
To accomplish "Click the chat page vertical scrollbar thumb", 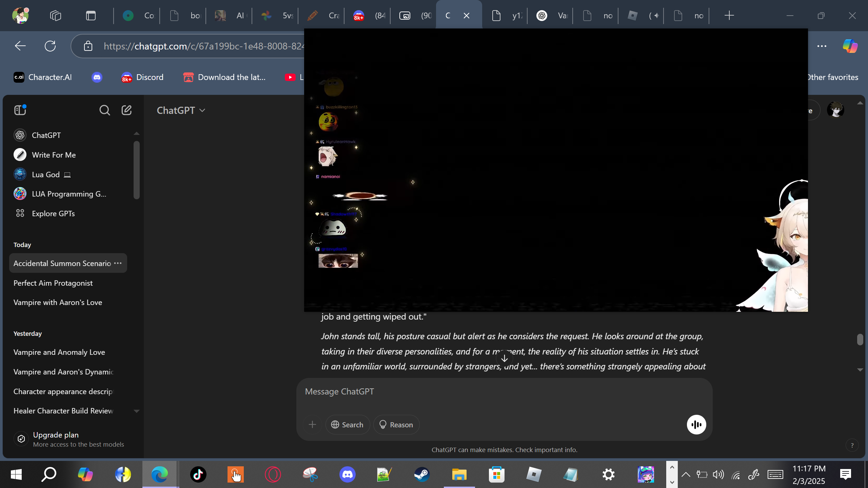I will (x=860, y=340).
